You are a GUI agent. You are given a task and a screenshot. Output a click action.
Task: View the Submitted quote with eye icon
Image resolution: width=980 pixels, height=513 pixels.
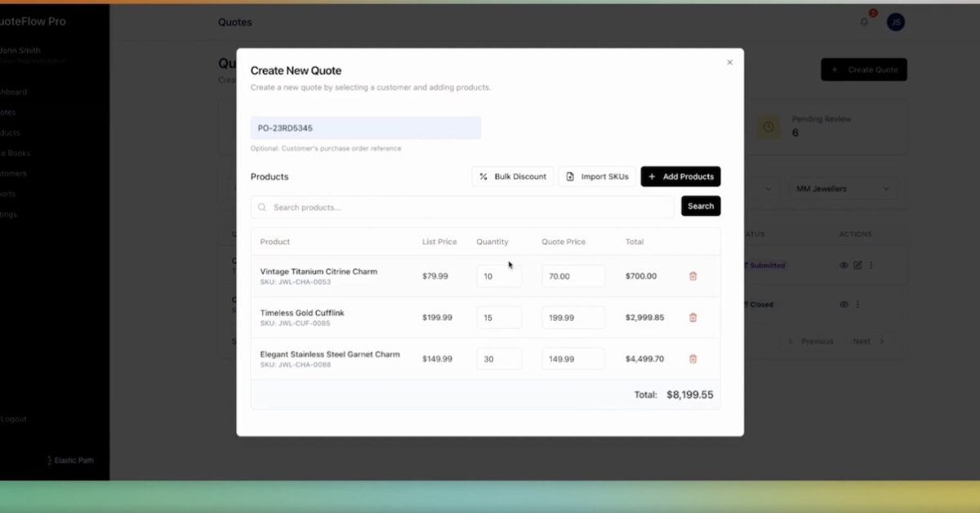point(844,265)
